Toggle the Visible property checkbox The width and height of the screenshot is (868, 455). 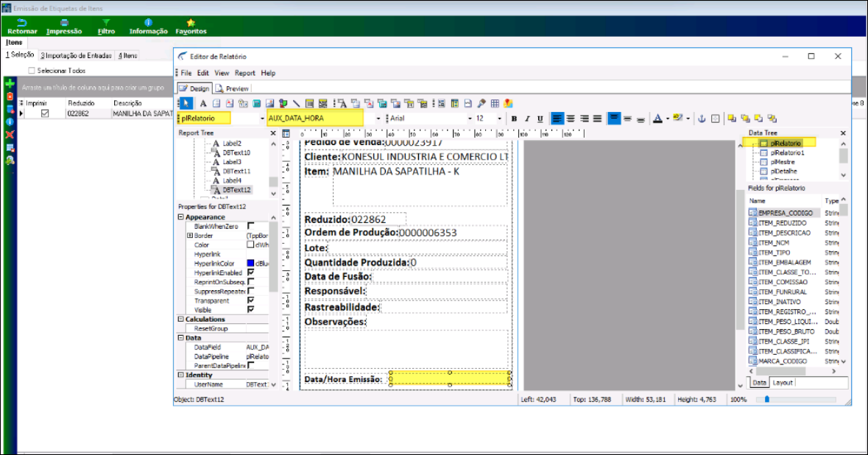point(251,310)
